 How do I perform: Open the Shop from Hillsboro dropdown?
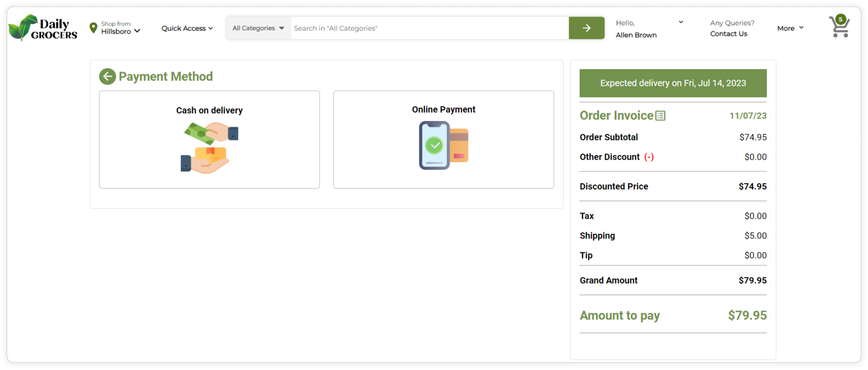click(x=121, y=28)
